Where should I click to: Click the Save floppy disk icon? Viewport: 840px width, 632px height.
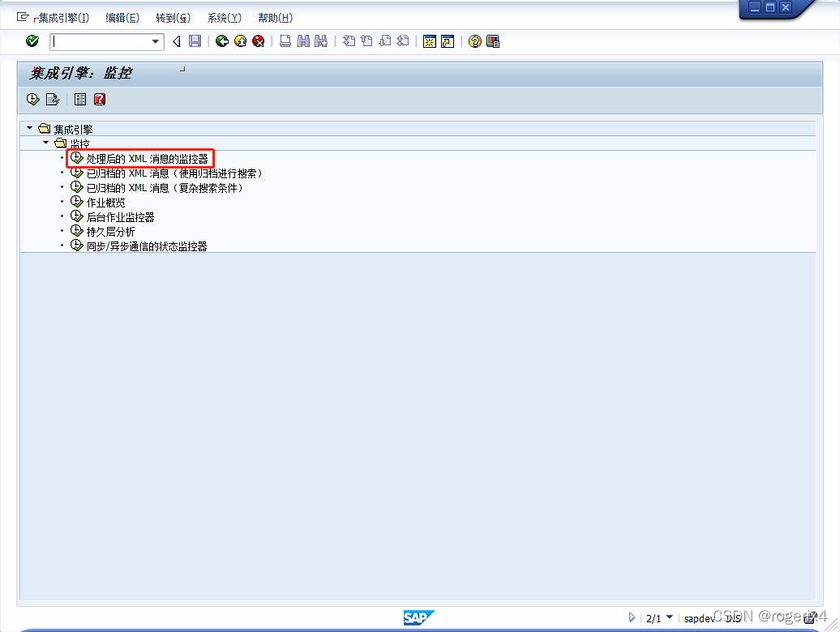point(195,41)
